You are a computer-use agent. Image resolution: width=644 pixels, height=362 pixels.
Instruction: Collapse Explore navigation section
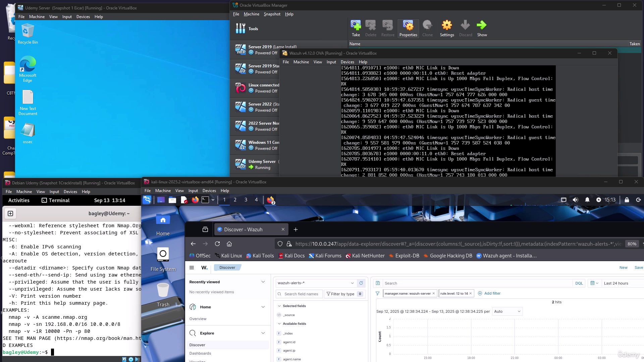263,333
